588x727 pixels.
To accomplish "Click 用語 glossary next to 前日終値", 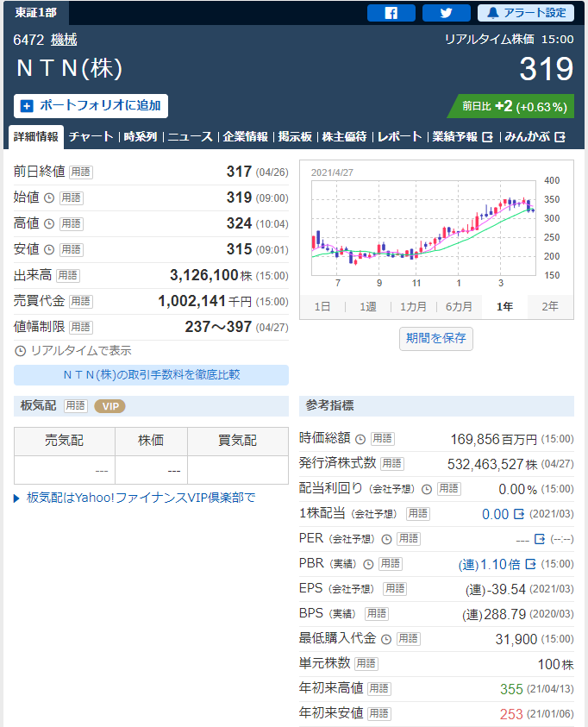I will pos(81,172).
